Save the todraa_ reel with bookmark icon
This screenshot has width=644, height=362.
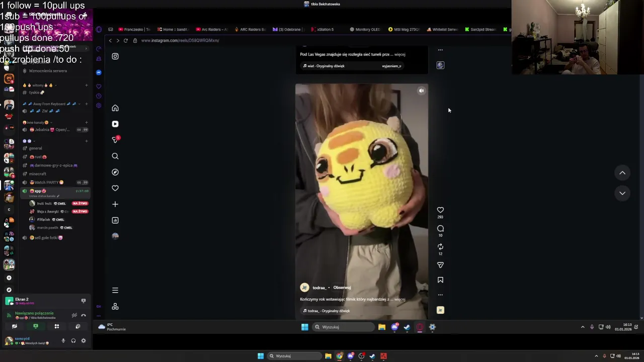440,280
